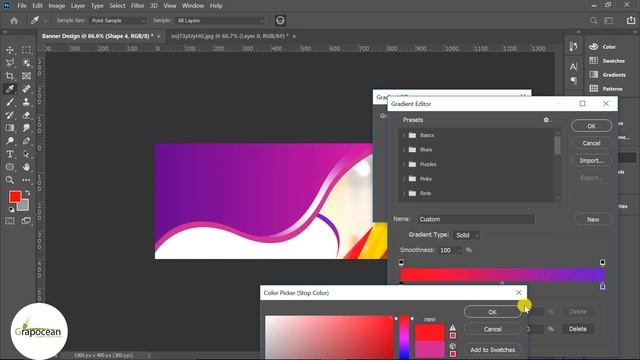This screenshot has width=640, height=360.
Task: Open the Image menu
Action: click(x=56, y=6)
